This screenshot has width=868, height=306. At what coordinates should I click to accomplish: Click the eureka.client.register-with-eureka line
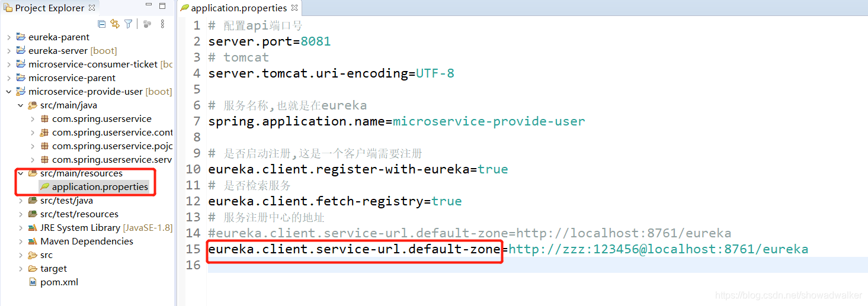358,169
